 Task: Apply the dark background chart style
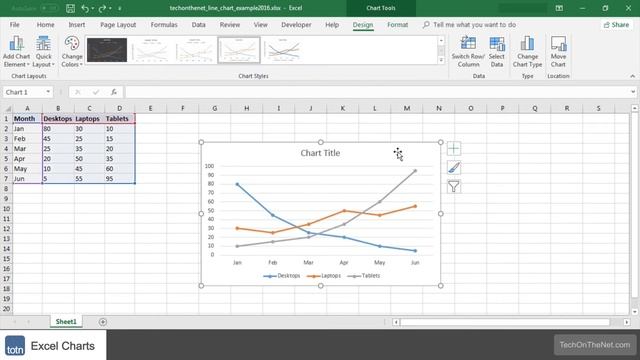tap(107, 50)
